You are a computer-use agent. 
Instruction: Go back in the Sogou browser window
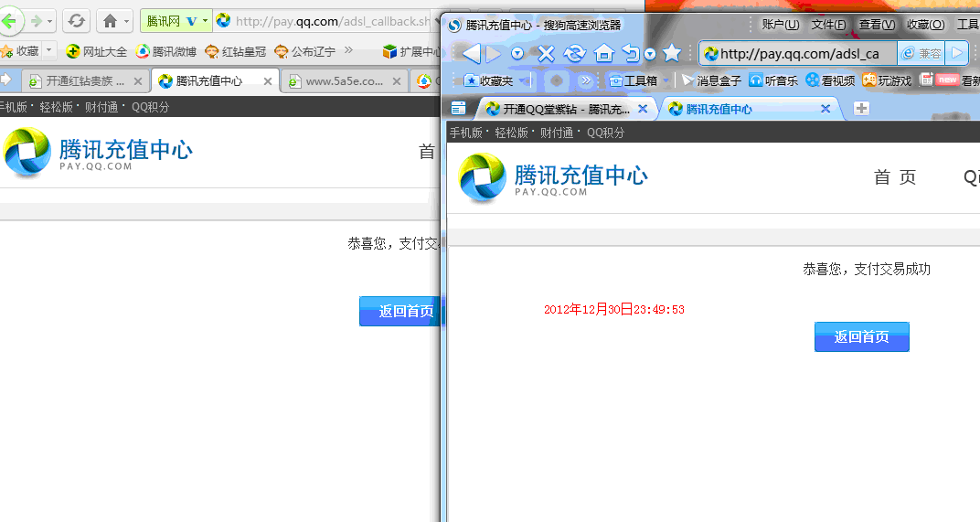point(471,54)
